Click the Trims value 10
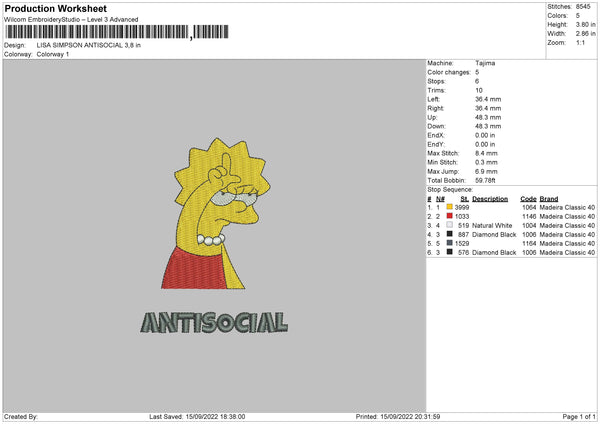Screen dimensions: 600x424 [x=479, y=90]
